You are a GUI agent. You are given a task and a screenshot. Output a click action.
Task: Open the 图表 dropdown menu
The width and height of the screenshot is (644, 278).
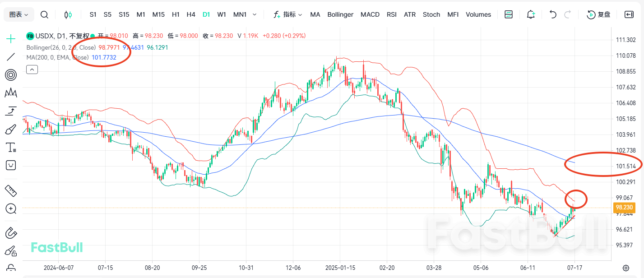[19, 14]
